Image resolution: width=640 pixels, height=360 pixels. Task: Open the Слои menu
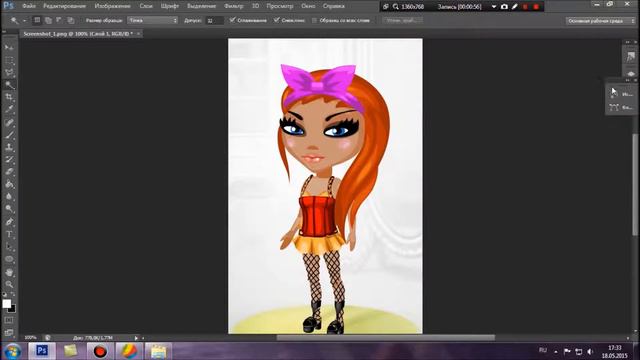pyautogui.click(x=146, y=6)
